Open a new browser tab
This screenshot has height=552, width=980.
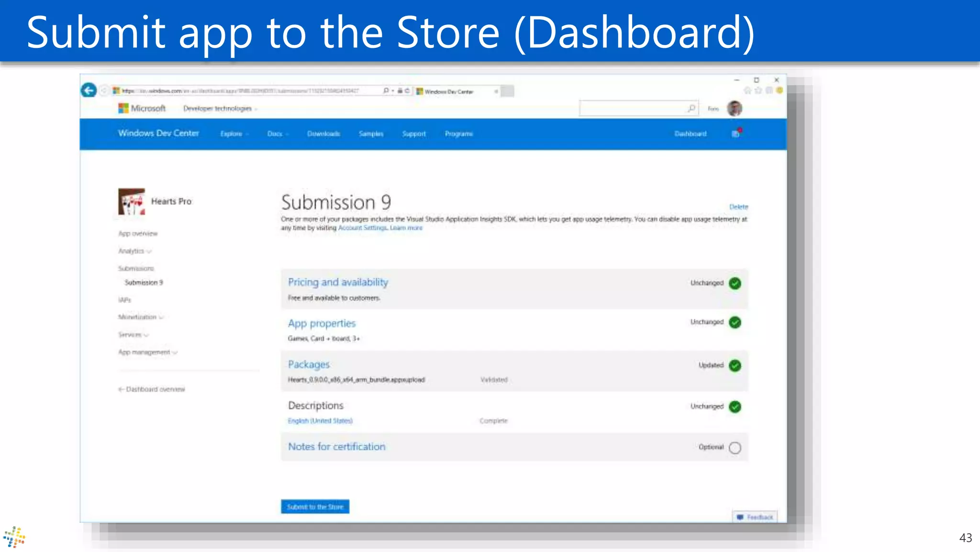(x=508, y=91)
